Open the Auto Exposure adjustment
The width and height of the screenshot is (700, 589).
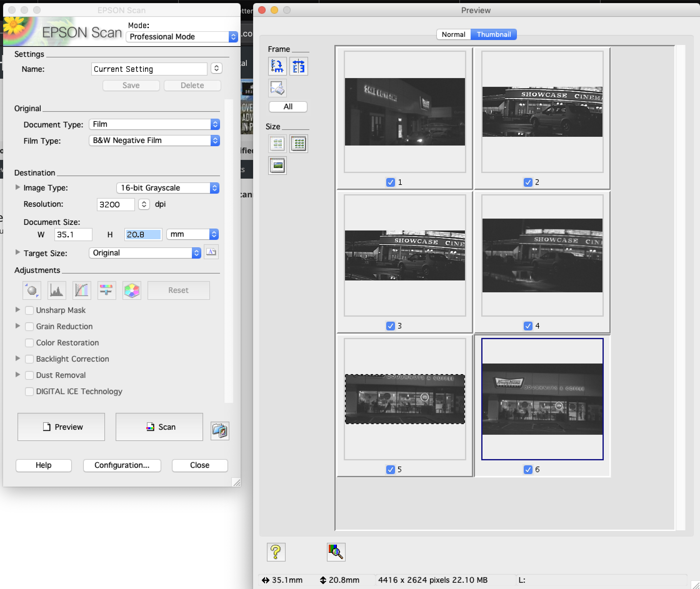tap(32, 290)
